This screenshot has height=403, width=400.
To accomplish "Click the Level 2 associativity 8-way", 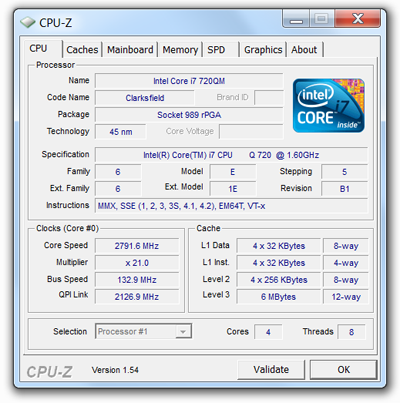I will [346, 280].
